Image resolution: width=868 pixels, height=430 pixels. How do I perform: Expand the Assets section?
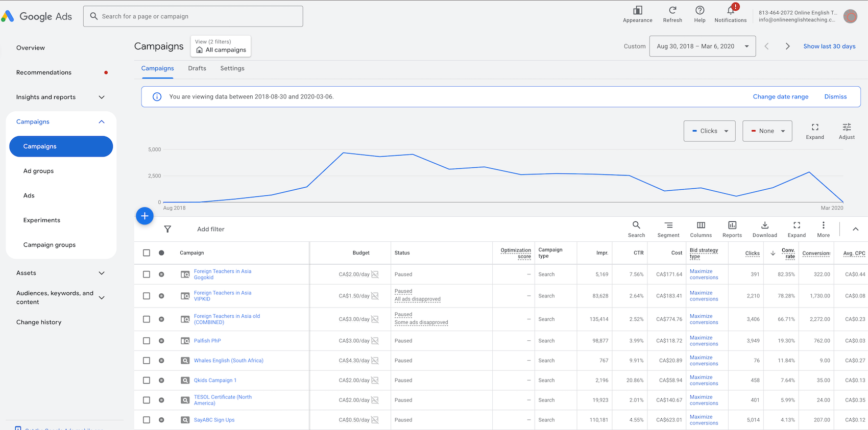click(102, 273)
